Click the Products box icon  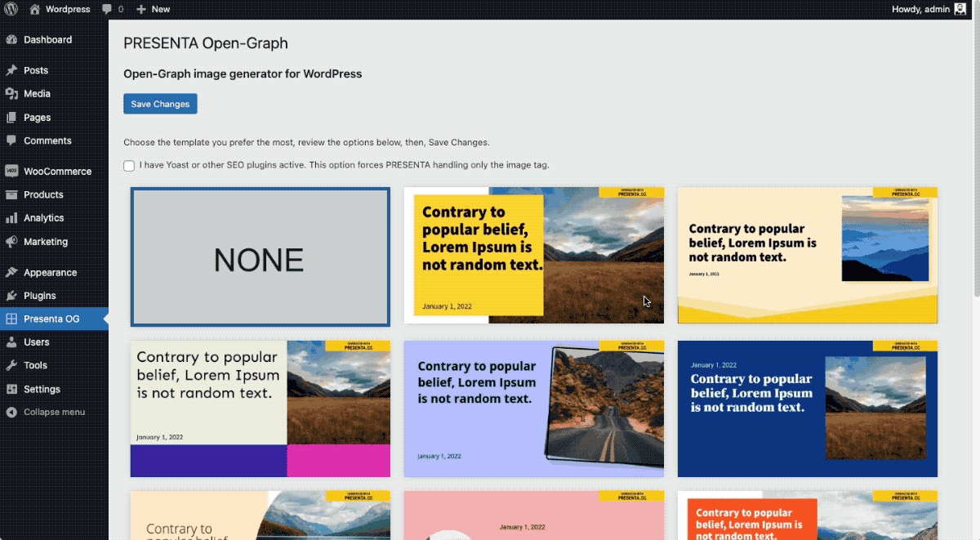(x=11, y=194)
